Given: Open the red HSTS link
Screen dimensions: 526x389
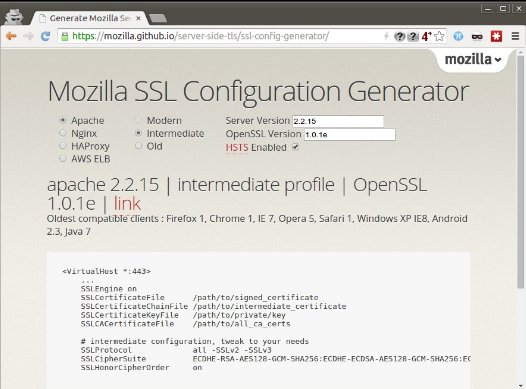Looking at the screenshot, I should pos(237,147).
